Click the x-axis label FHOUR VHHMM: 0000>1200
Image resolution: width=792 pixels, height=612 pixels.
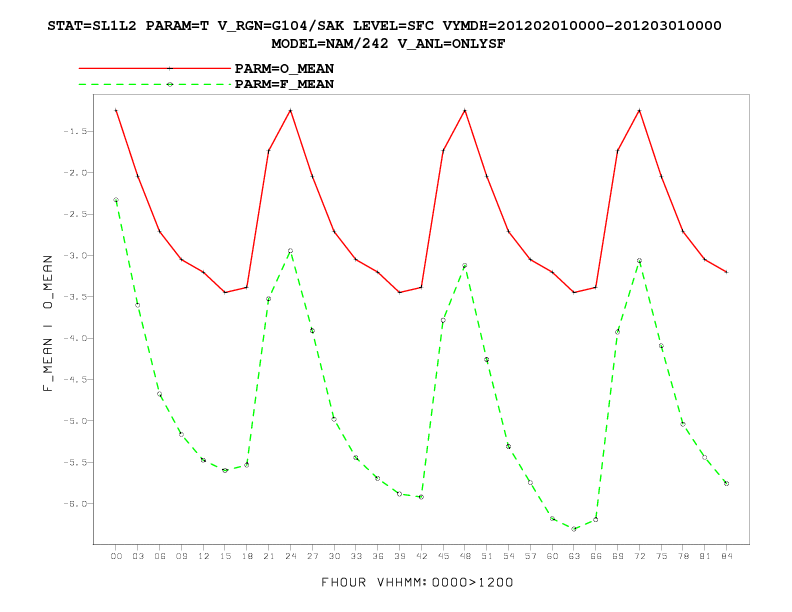pos(417,582)
